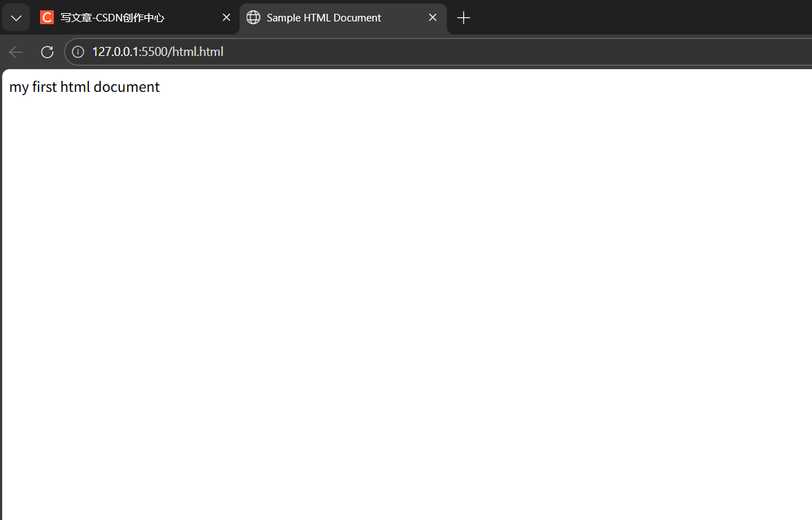This screenshot has width=812, height=520.
Task: Click the globe favicon on Sample HTML tab
Action: 253,18
